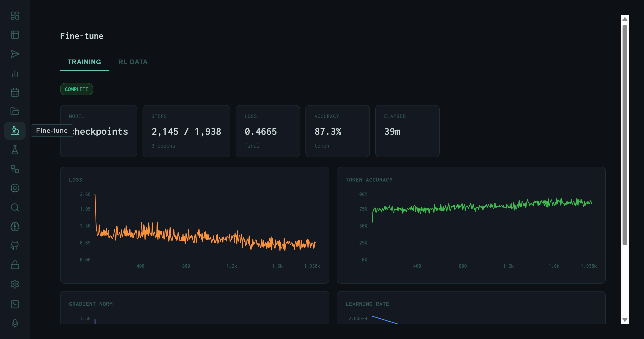Click the accuracy value 87.3%
The height and width of the screenshot is (339, 644).
pos(328,132)
